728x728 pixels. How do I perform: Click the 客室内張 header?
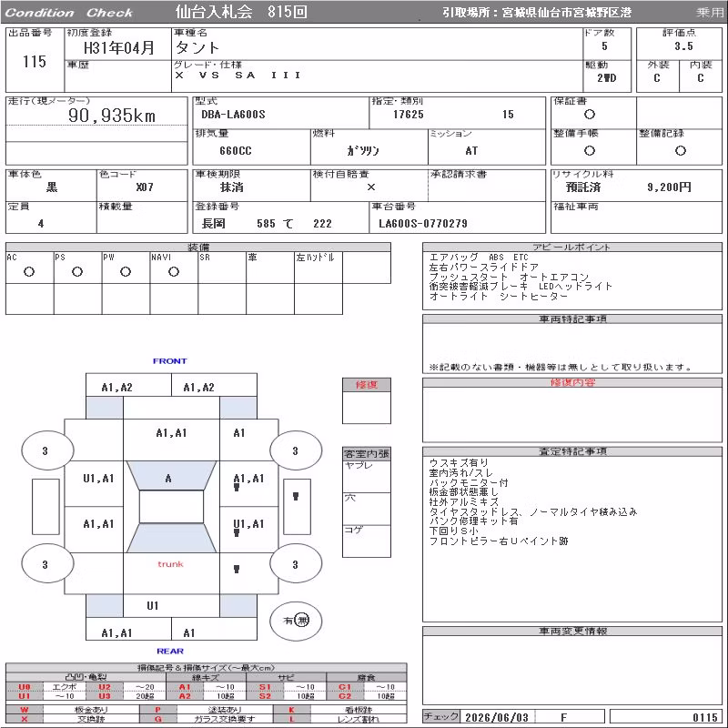tap(367, 453)
